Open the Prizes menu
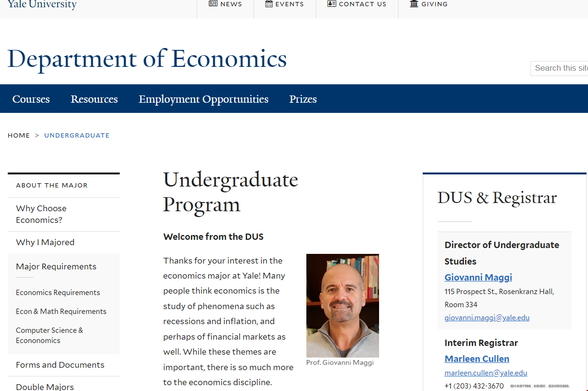Viewport: 588px width, 391px height. point(303,99)
